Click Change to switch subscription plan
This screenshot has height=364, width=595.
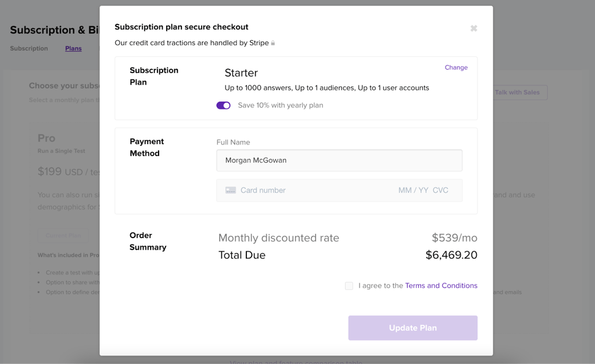point(456,67)
